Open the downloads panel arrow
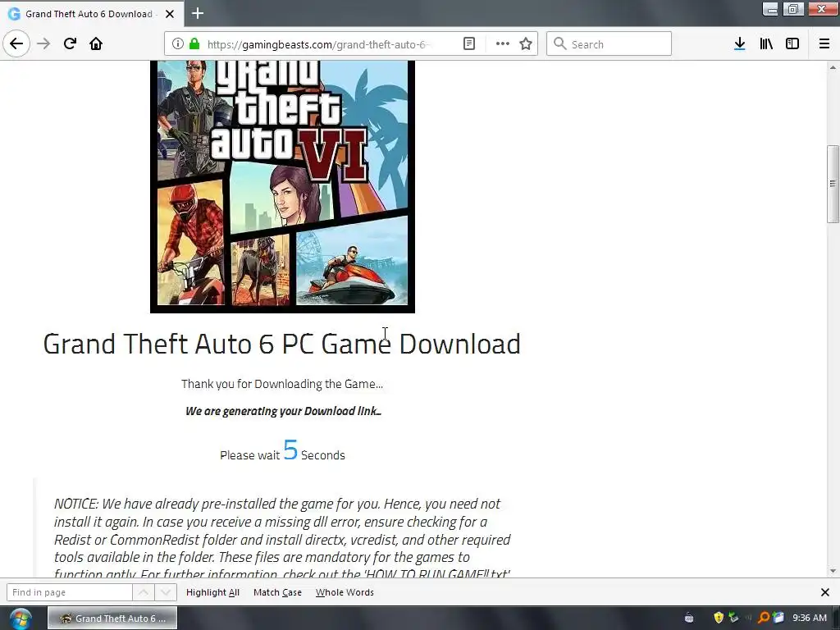 pyautogui.click(x=740, y=44)
